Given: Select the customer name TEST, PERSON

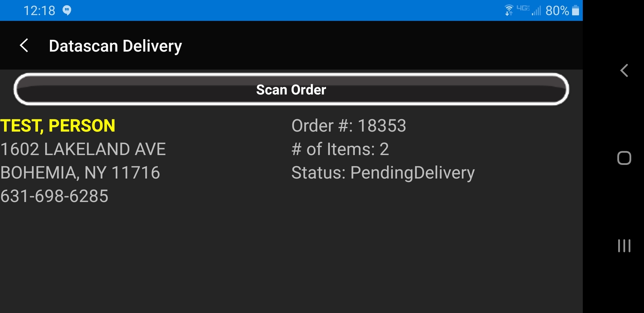Looking at the screenshot, I should click(x=58, y=125).
